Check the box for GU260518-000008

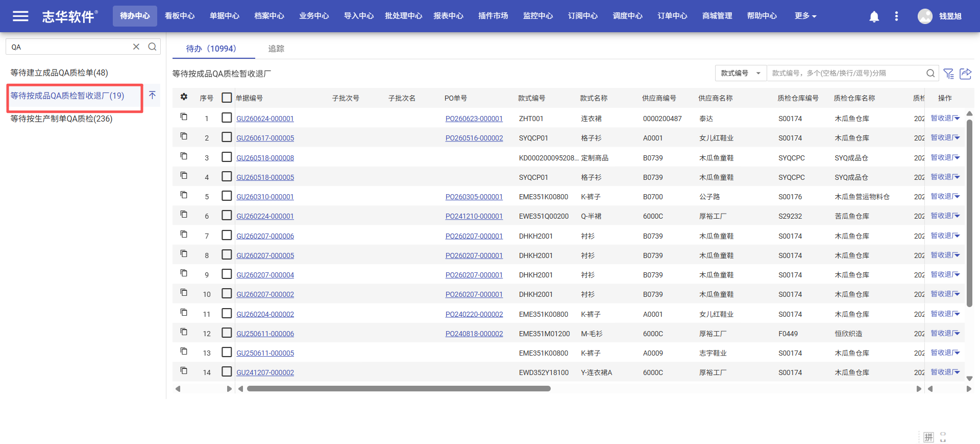227,157
